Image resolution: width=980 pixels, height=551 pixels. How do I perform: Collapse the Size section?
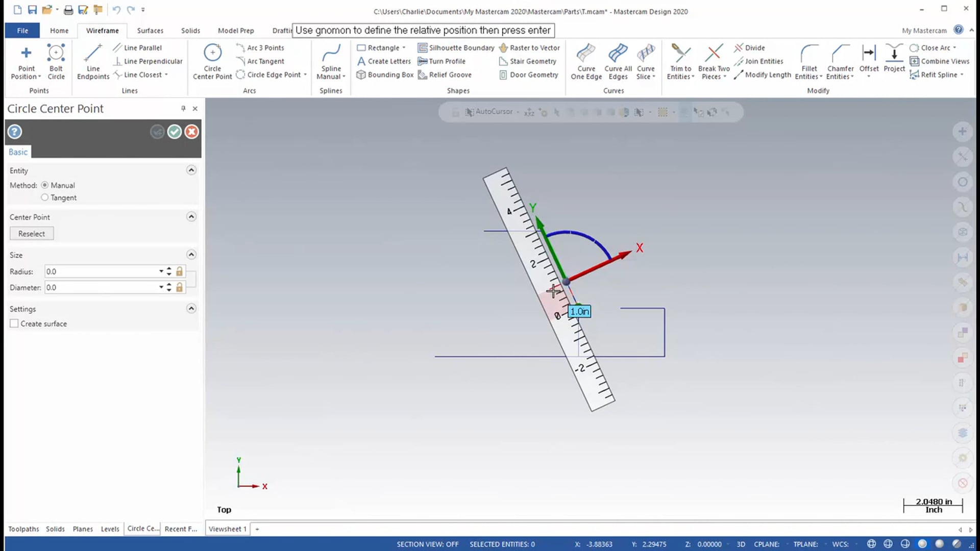[x=191, y=255]
